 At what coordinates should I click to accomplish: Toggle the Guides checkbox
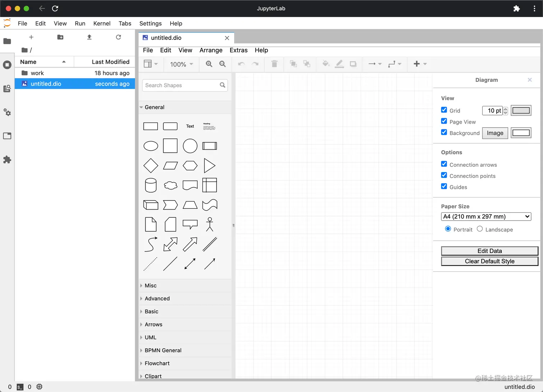tap(444, 186)
